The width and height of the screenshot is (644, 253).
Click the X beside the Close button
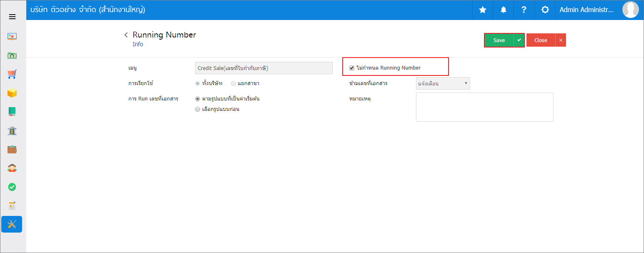pyautogui.click(x=561, y=40)
